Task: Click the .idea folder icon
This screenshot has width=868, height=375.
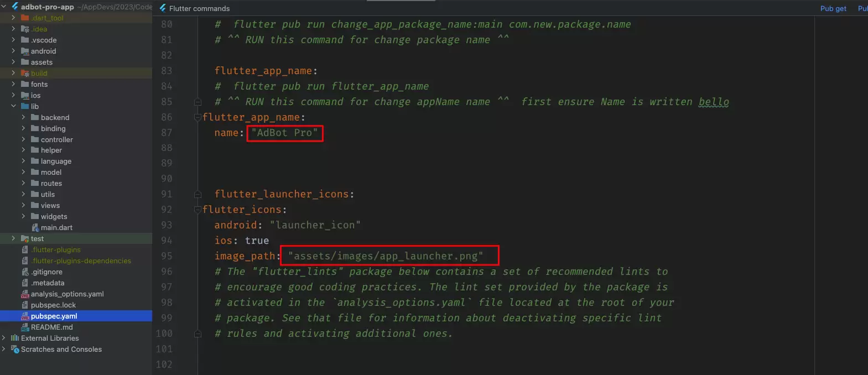Action: (25, 29)
